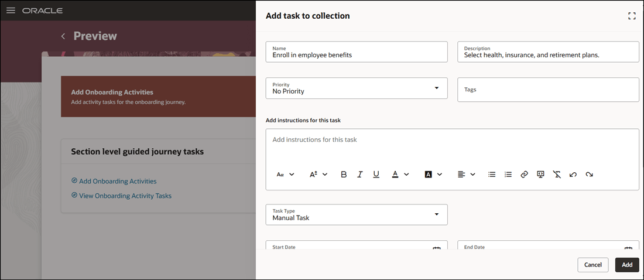Open End Date calendar picker
Screen dimensions: 644x280
click(628, 248)
